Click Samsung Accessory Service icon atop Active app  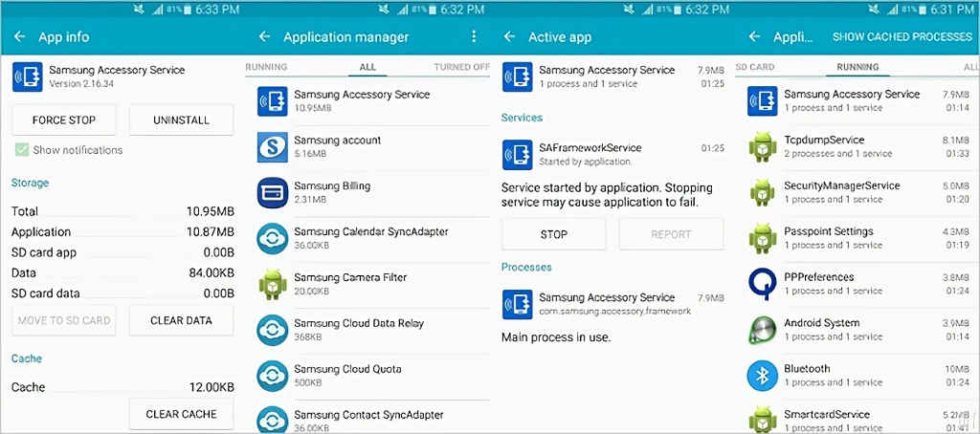(x=518, y=76)
